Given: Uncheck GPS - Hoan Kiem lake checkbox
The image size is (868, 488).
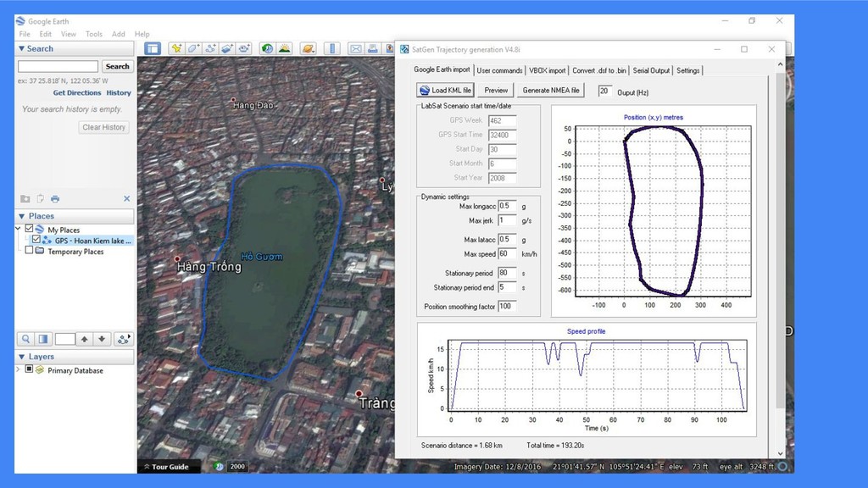Looking at the screenshot, I should coord(36,240).
